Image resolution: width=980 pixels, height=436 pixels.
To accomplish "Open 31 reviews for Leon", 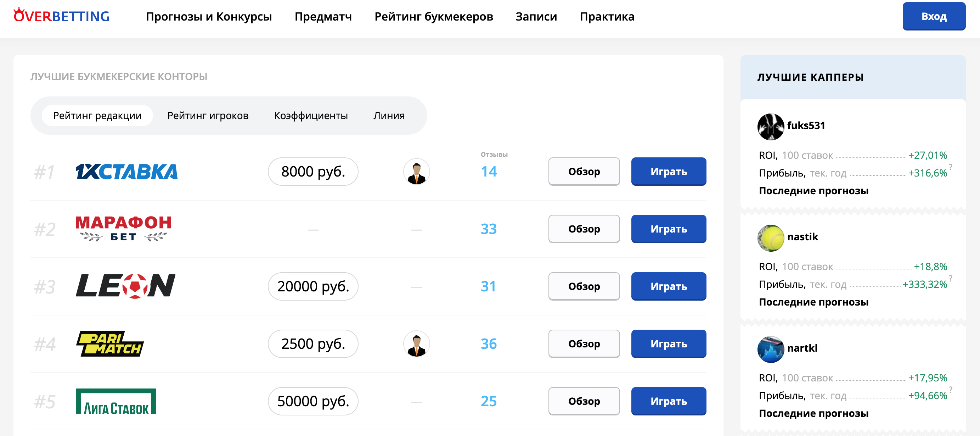I will coord(489,286).
